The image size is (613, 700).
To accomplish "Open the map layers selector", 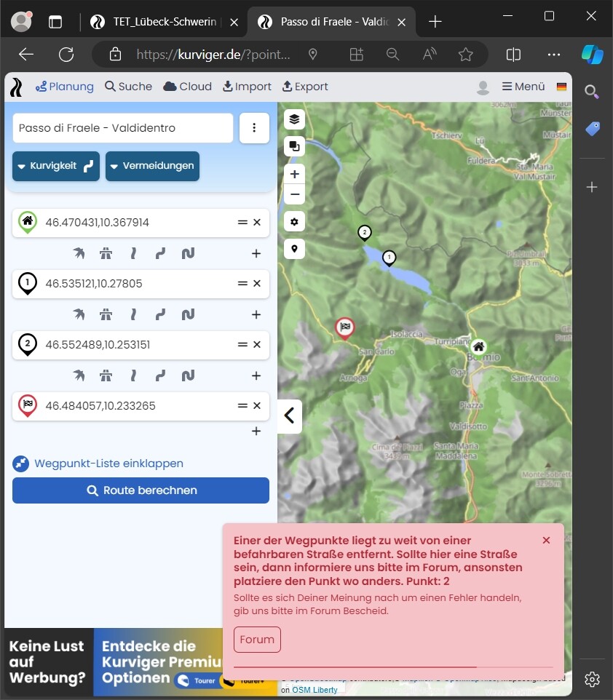I will coord(294,119).
